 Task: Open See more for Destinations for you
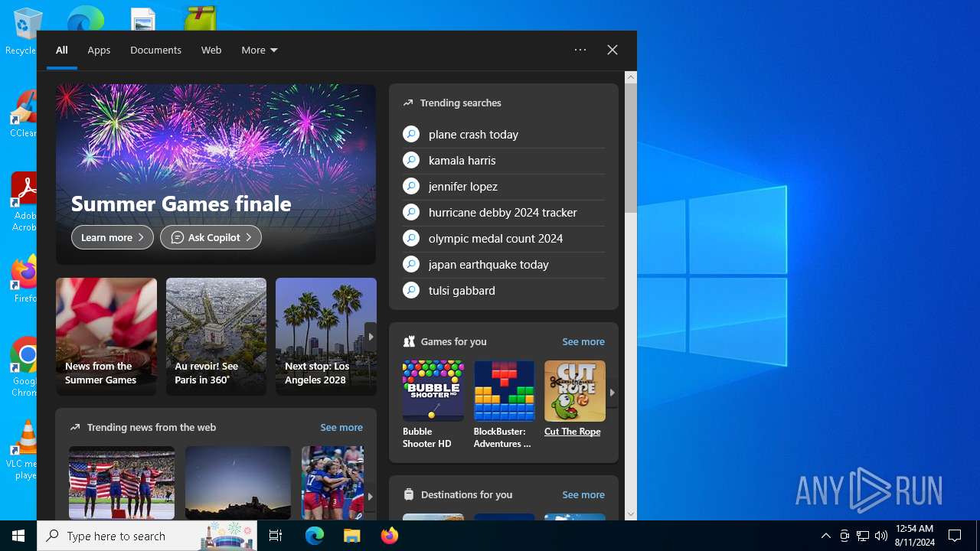pyautogui.click(x=583, y=494)
